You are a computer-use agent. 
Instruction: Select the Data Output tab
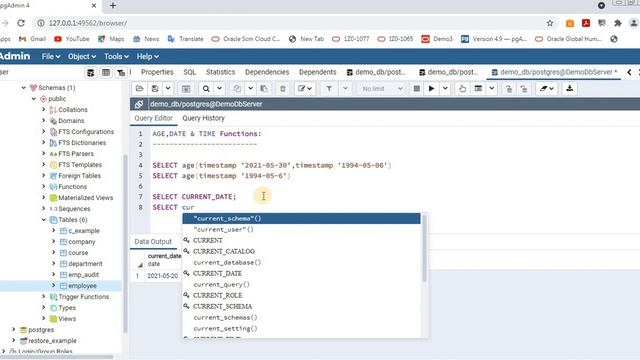click(153, 242)
